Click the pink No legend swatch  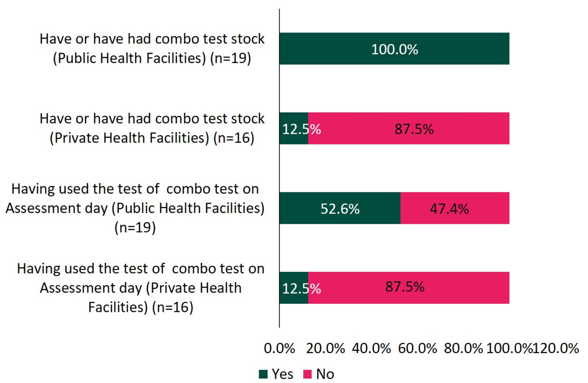tap(307, 374)
